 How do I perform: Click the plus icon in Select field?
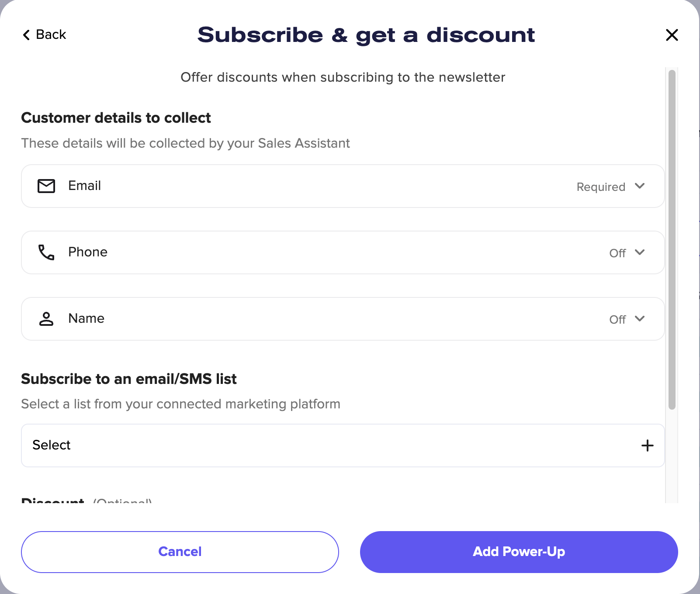click(x=647, y=445)
